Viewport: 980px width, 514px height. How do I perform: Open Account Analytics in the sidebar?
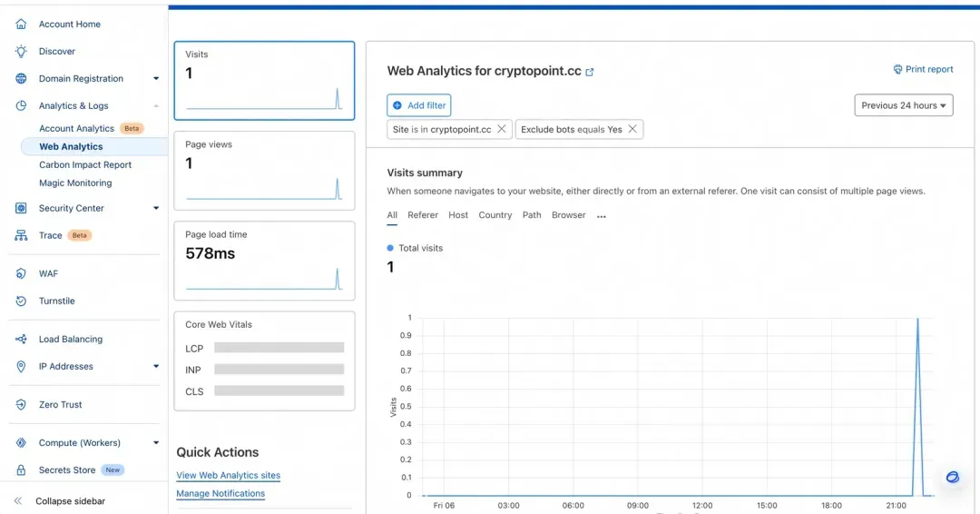tap(77, 128)
